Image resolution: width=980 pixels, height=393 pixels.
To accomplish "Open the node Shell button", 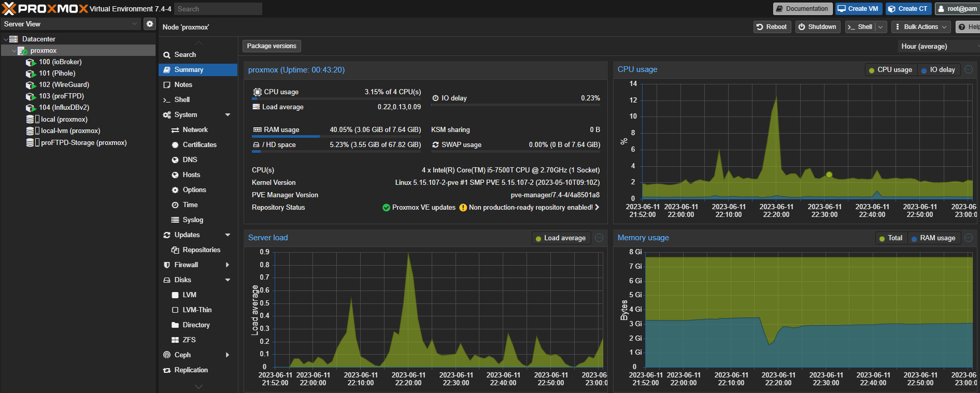I will click(860, 27).
